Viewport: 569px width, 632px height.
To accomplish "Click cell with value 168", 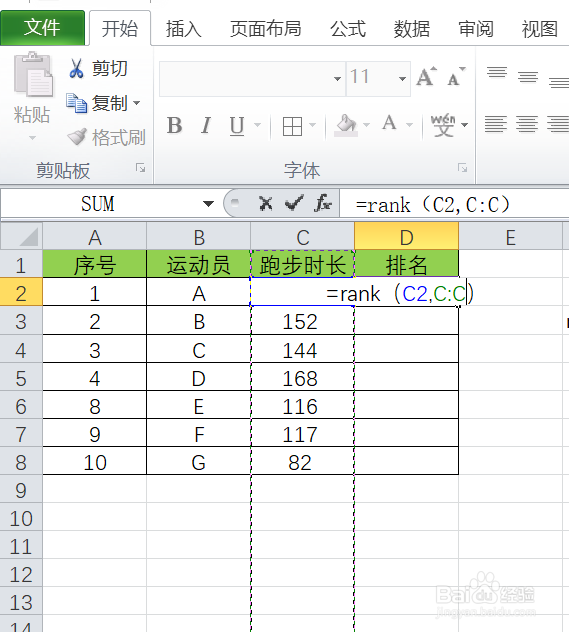I will (303, 377).
